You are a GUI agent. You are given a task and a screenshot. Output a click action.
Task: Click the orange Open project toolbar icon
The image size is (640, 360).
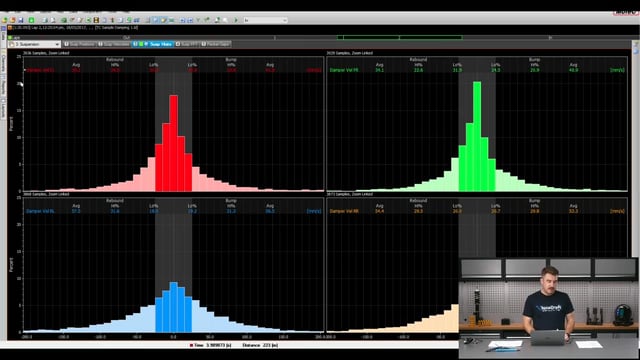pos(13,20)
